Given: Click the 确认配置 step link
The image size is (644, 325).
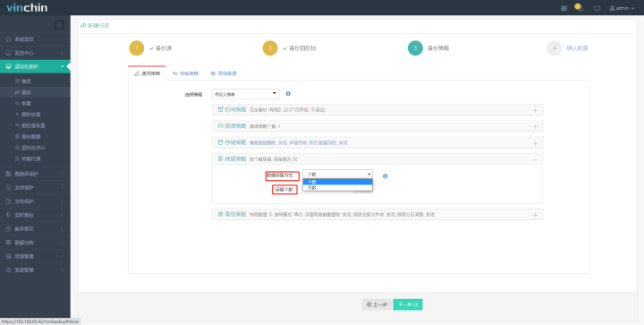Looking at the screenshot, I should pyautogui.click(x=577, y=48).
